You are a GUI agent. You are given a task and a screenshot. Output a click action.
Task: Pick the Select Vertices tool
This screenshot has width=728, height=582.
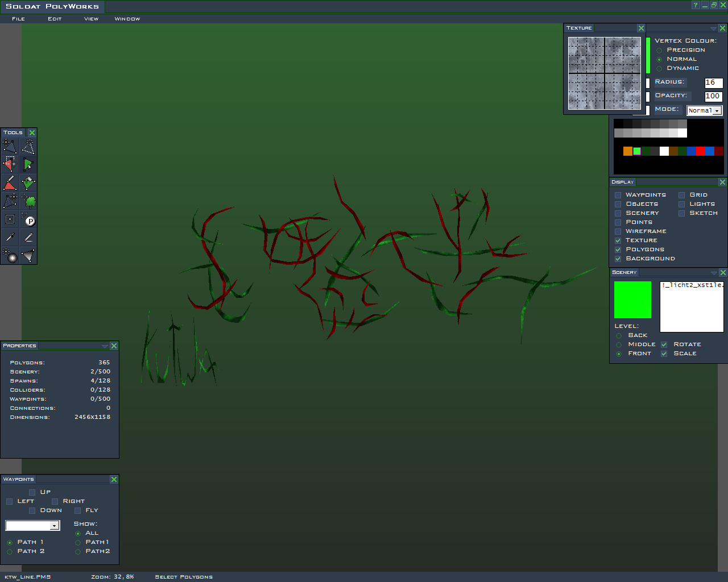pyautogui.click(x=10, y=165)
